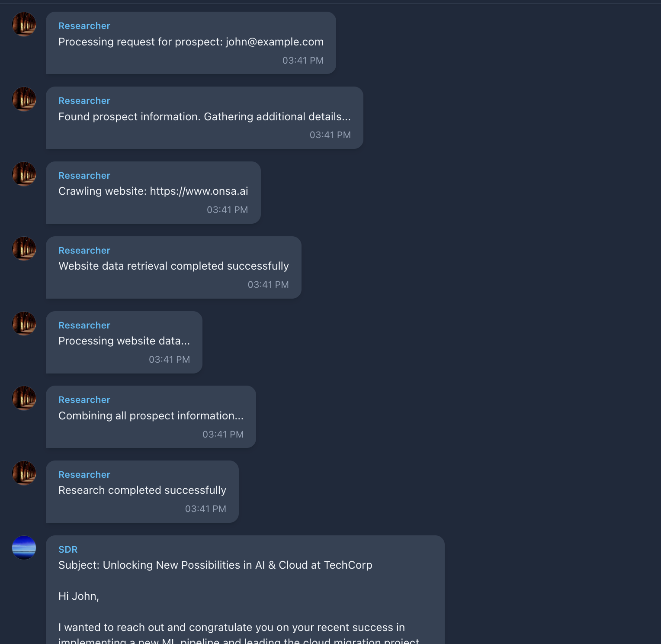Select the 'Combining all prospect information...' message bubble
The width and height of the screenshot is (661, 644).
(151, 417)
